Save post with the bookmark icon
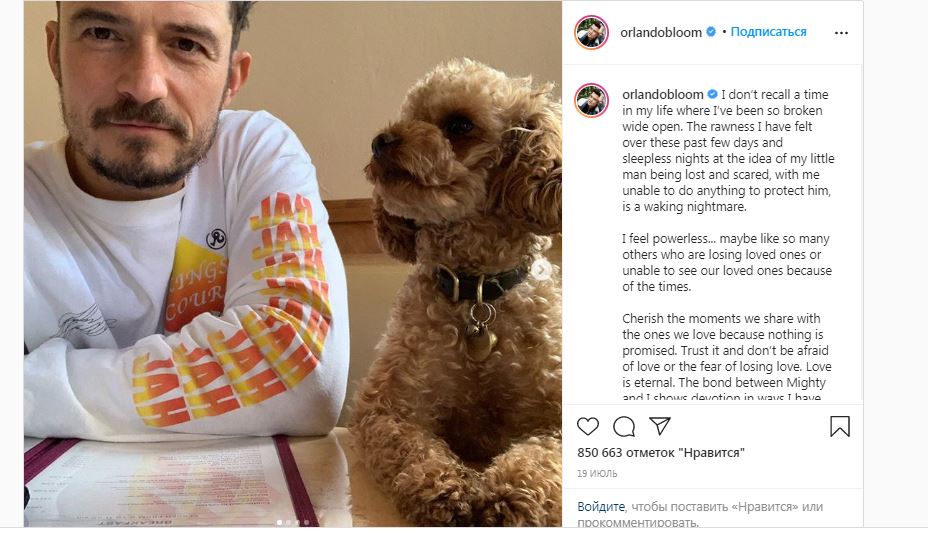This screenshot has width=928, height=533. click(x=840, y=426)
